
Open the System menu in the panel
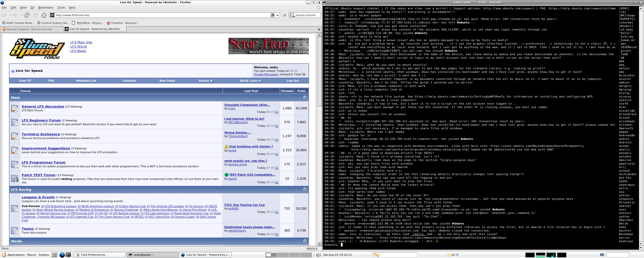44,255
